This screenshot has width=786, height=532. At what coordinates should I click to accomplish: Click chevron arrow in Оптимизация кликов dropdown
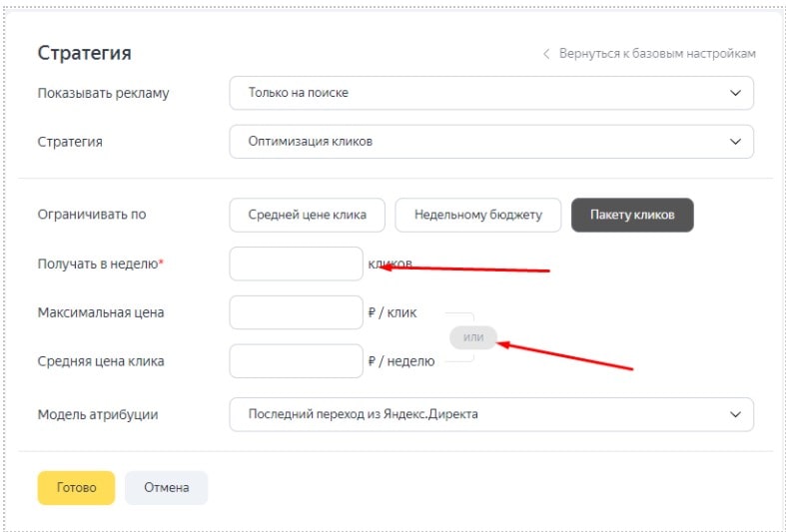736,142
